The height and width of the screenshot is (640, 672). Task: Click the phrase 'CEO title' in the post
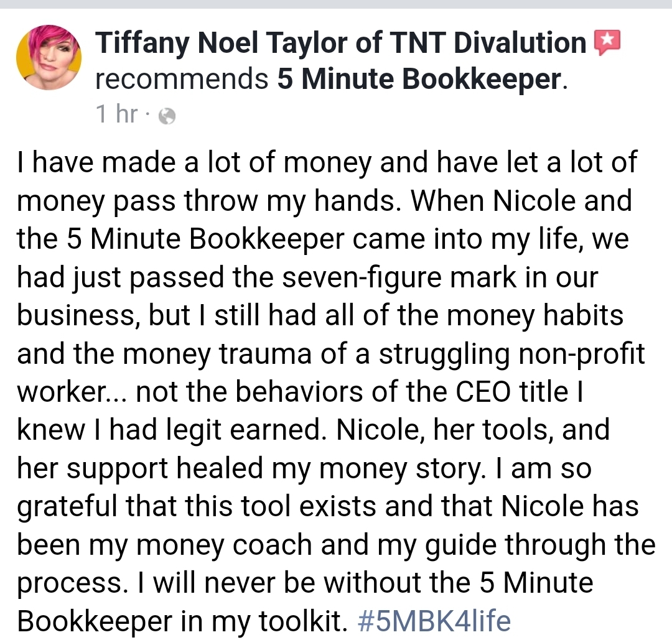coord(511,392)
